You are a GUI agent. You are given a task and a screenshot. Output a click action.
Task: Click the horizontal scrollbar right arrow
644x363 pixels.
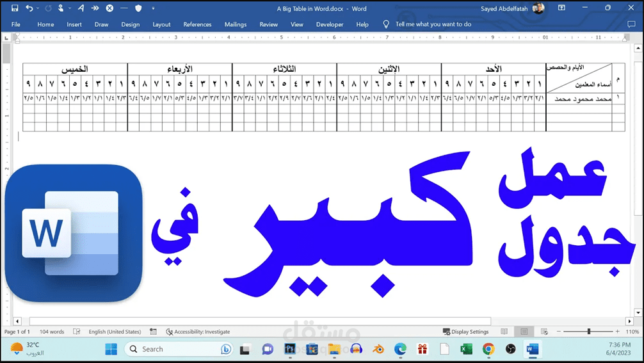coord(630,321)
